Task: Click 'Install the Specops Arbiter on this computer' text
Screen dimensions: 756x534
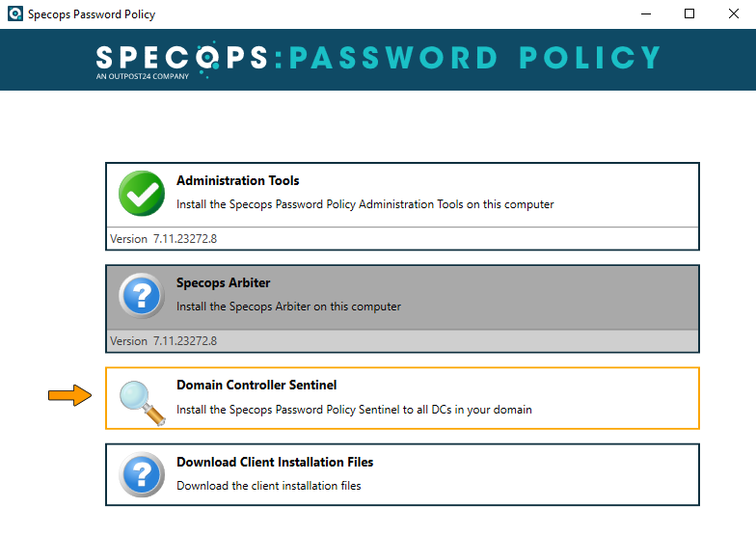Action: pyautogui.click(x=288, y=307)
